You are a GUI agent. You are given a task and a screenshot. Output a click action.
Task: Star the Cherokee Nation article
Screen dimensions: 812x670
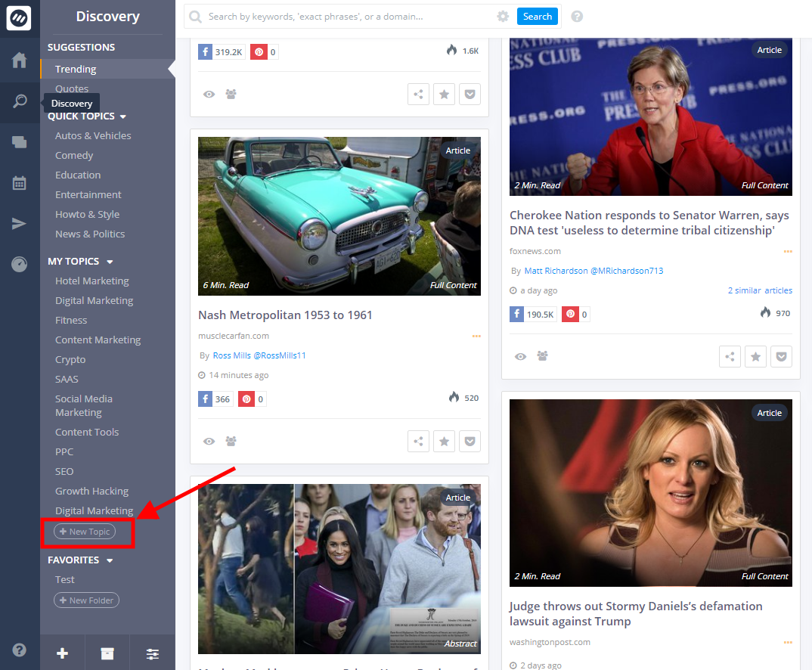tap(755, 356)
